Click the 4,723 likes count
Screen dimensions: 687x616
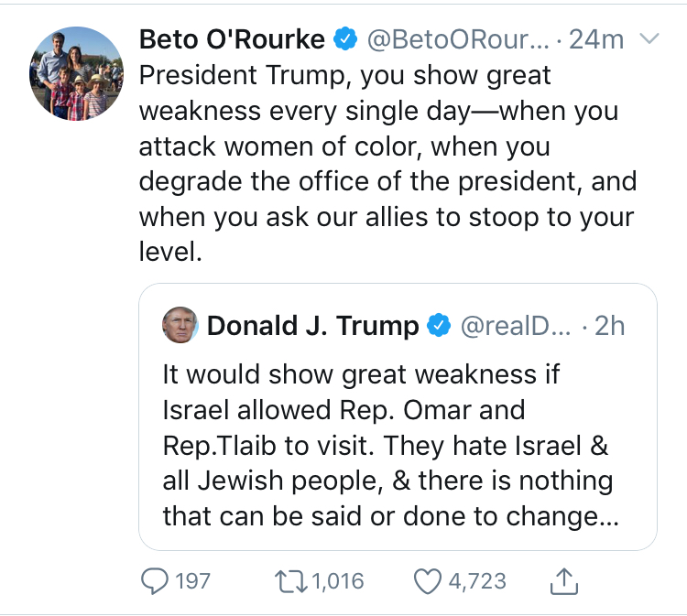coord(477,581)
